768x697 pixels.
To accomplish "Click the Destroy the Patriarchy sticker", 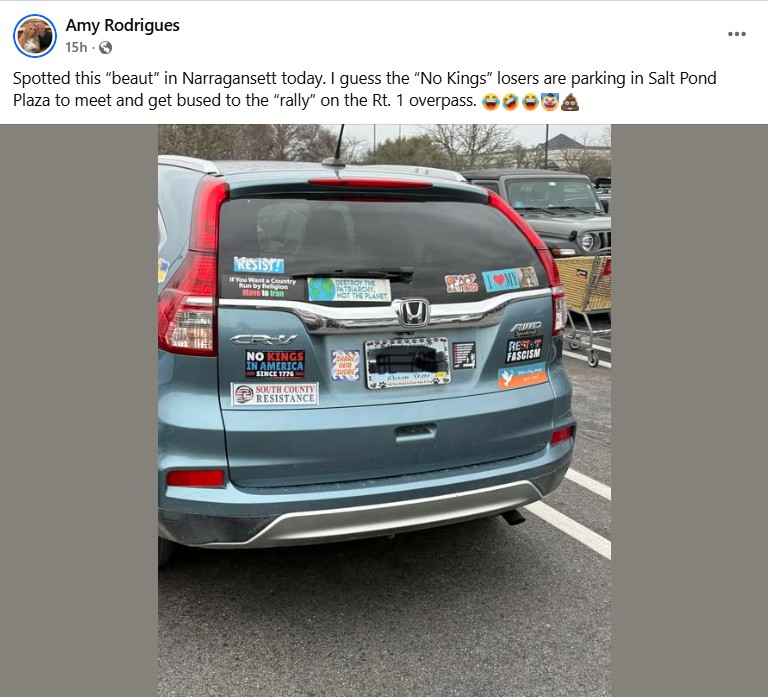I will click(x=349, y=289).
